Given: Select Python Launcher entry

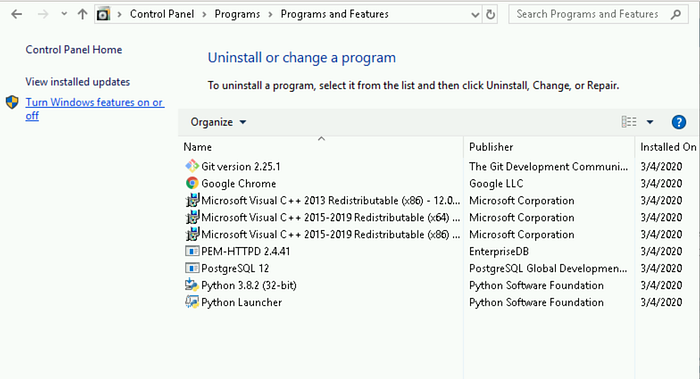Looking at the screenshot, I should point(242,302).
